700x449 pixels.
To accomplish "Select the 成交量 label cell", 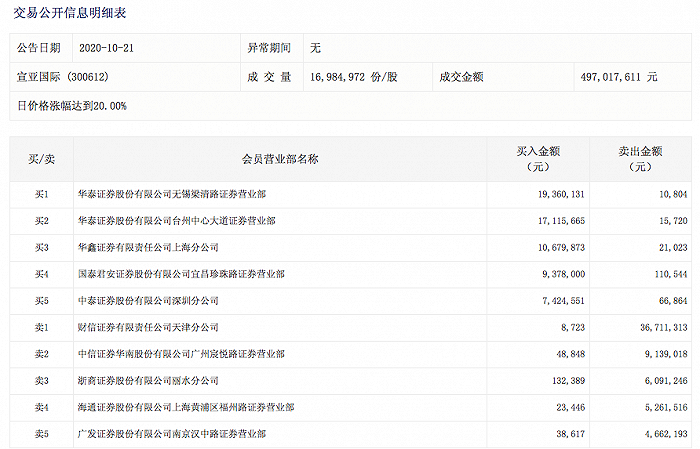I will coord(272,77).
